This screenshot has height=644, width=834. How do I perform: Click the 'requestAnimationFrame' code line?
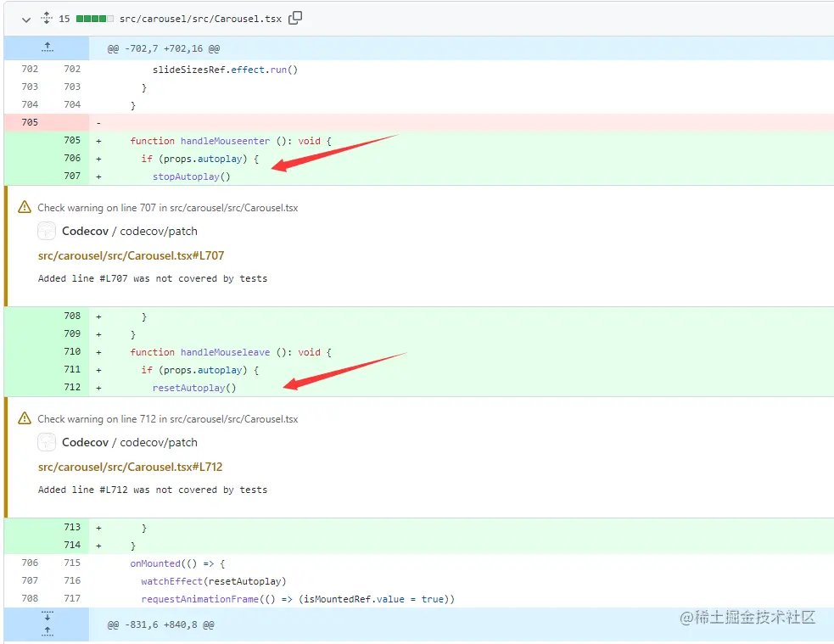point(298,599)
